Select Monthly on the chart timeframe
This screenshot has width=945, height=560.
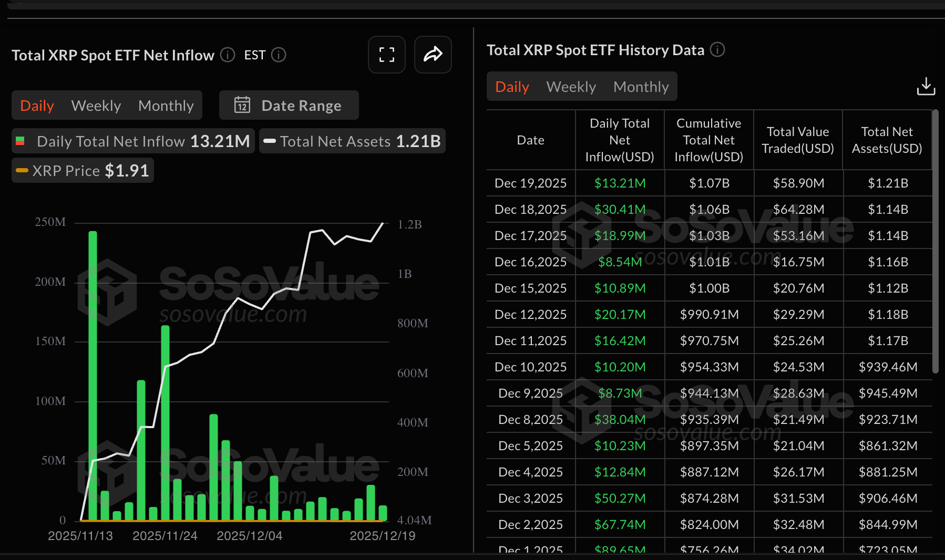[166, 105]
